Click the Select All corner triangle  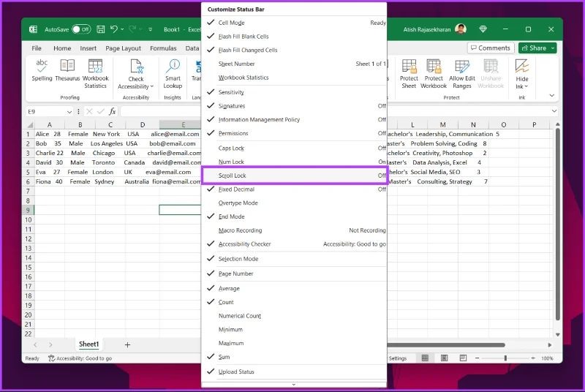pyautogui.click(x=30, y=124)
